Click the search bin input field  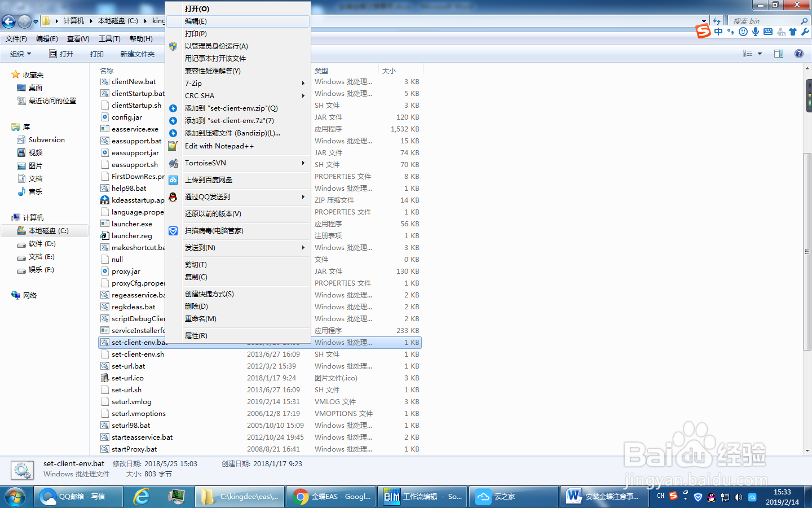pos(764,21)
